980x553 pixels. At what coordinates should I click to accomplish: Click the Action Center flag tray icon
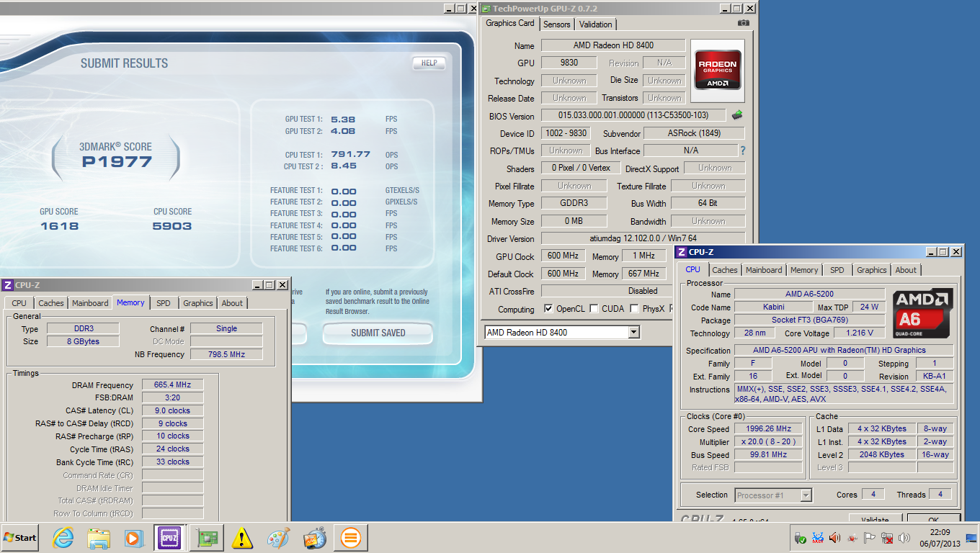870,538
